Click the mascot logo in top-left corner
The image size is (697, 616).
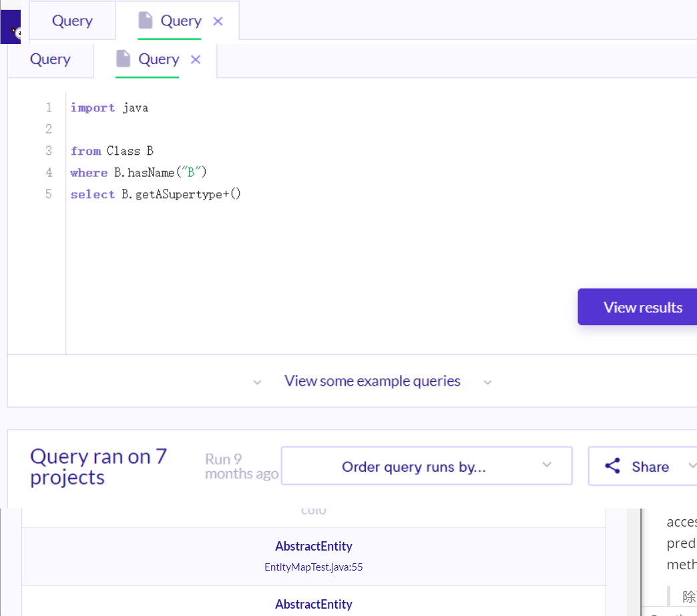(x=11, y=27)
